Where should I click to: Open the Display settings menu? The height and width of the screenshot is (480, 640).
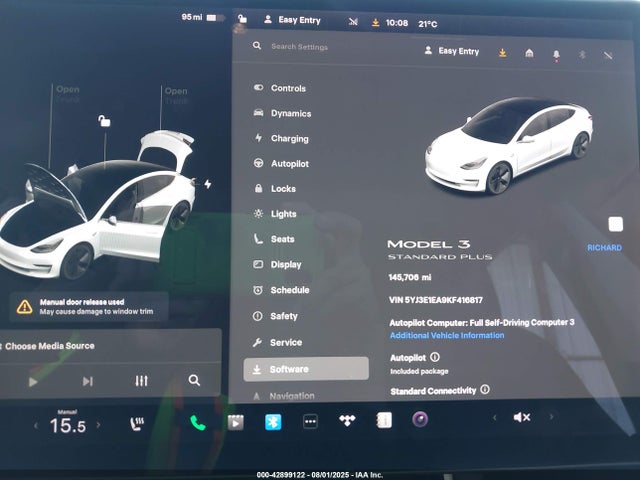pyautogui.click(x=277, y=264)
